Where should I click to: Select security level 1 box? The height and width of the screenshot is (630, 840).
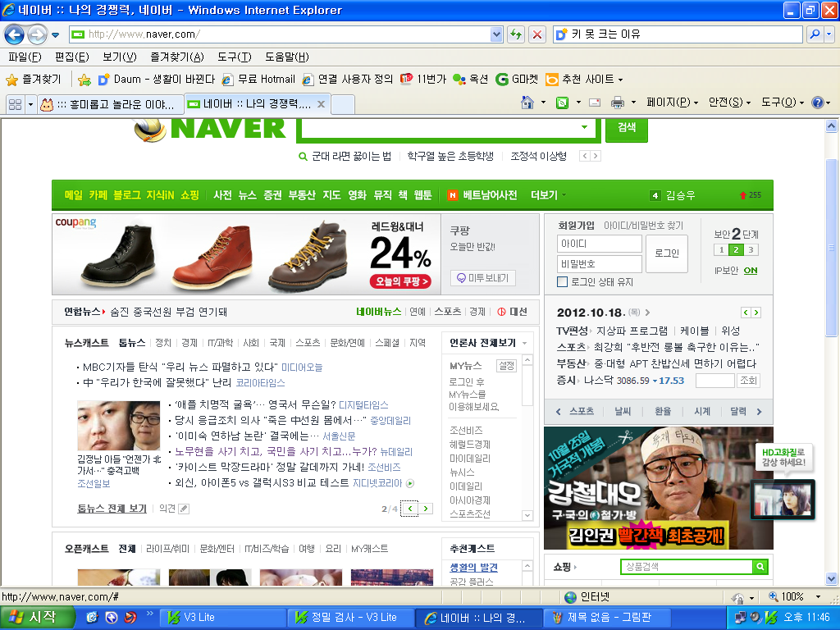coord(721,249)
